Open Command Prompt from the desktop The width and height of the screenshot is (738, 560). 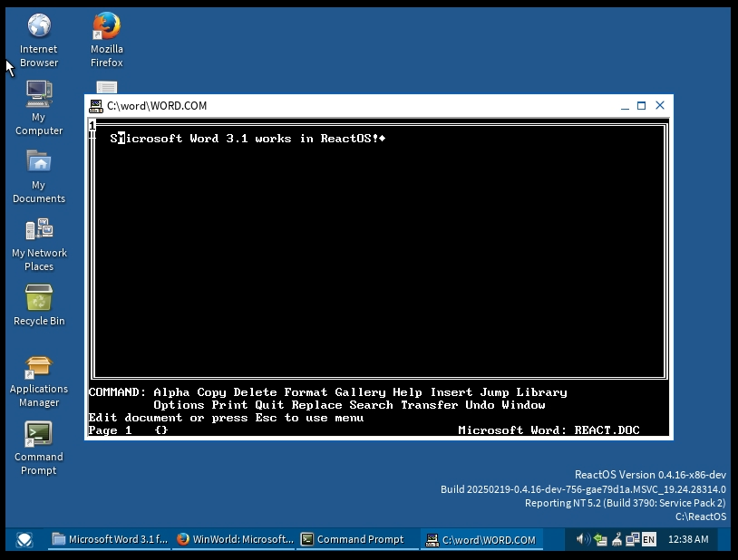pyautogui.click(x=38, y=435)
